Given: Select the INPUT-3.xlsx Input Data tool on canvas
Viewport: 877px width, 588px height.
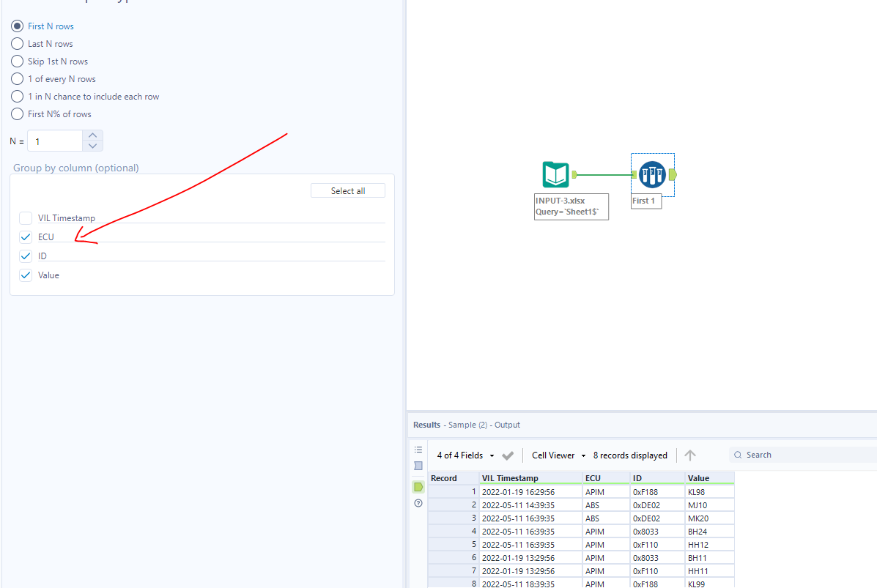Looking at the screenshot, I should click(x=555, y=174).
